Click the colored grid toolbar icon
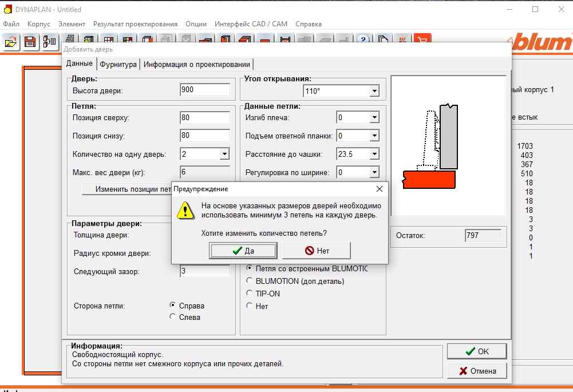 128,39
